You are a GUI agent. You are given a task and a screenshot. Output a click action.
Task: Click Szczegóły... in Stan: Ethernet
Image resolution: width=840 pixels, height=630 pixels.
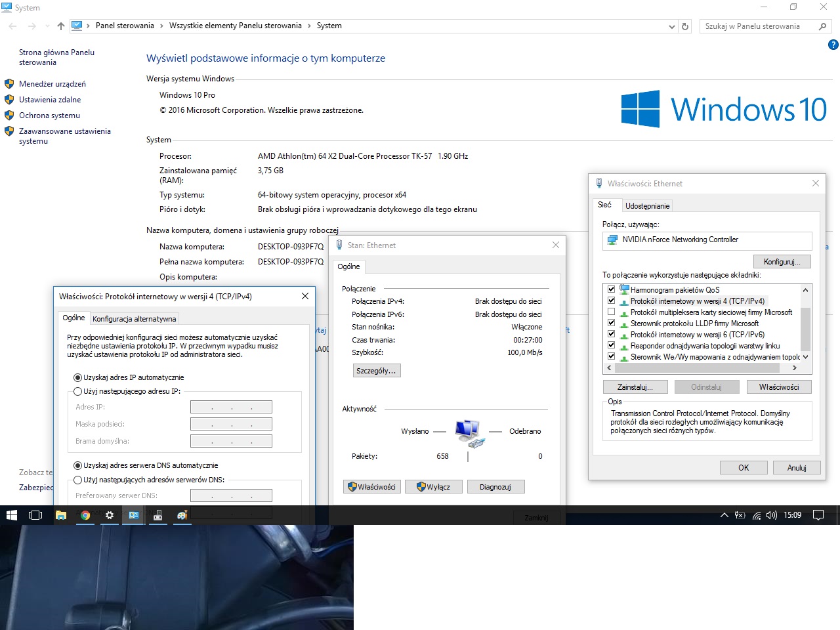pos(376,371)
